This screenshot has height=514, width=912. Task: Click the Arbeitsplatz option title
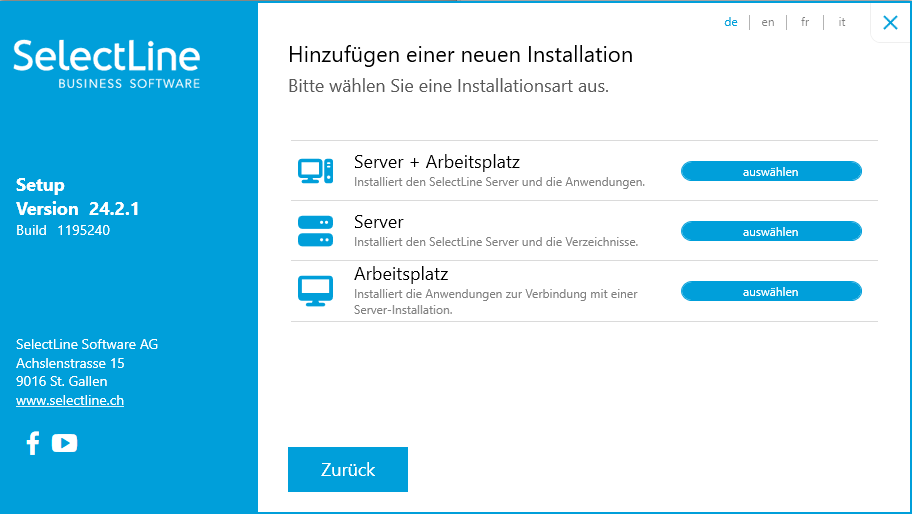click(401, 273)
